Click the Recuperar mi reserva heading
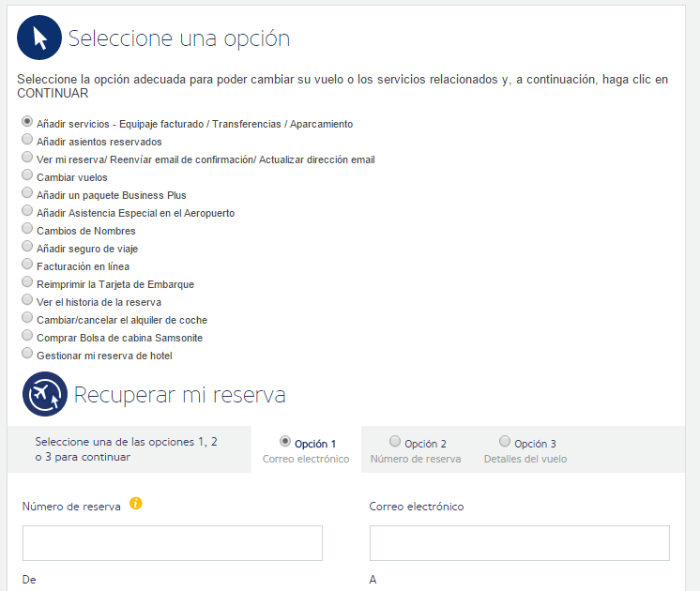The height and width of the screenshot is (591, 700). (179, 395)
